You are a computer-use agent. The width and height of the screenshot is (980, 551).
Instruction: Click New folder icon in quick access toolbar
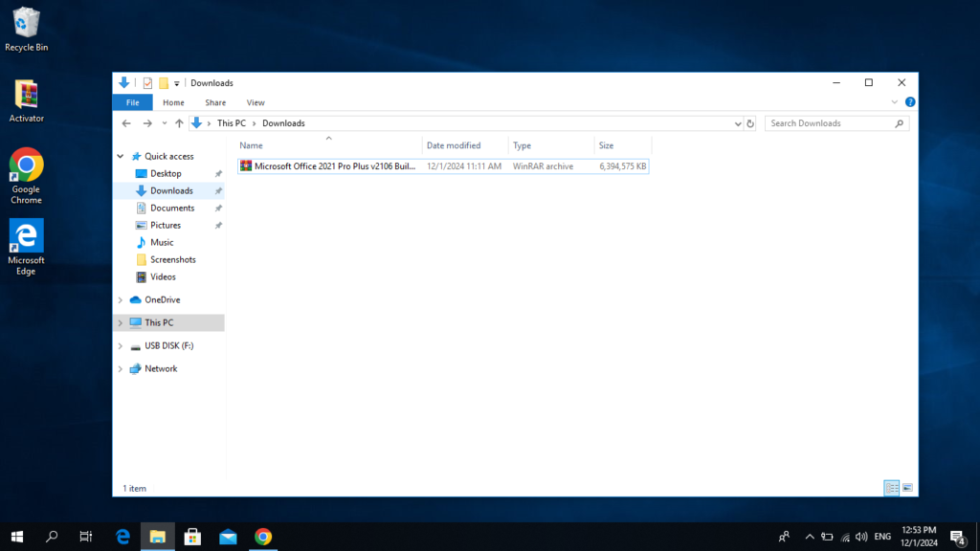pos(163,83)
